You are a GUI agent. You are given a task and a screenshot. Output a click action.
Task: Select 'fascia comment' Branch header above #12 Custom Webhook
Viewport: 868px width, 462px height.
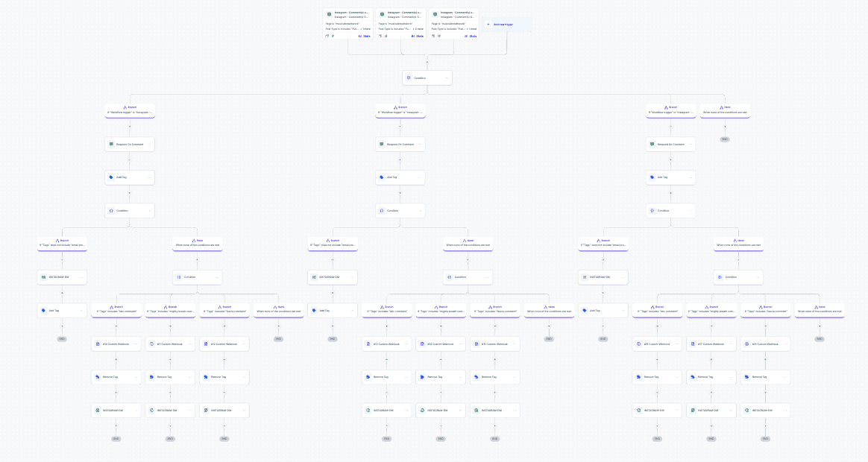click(224, 309)
